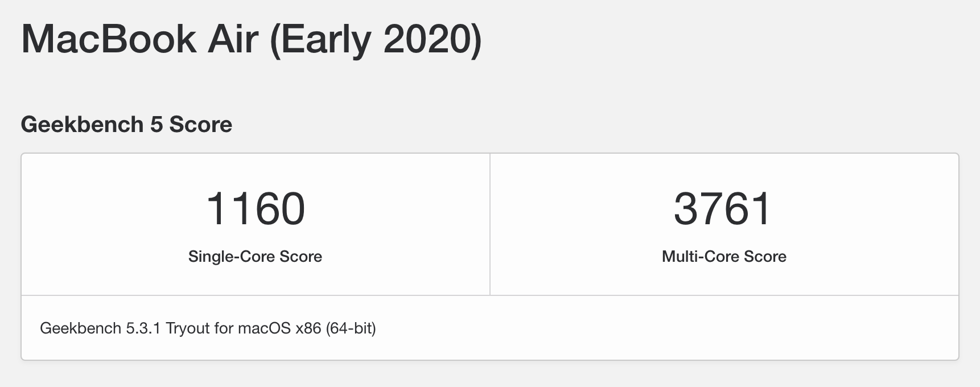Click the 3761 multi-core score number
The height and width of the screenshot is (387, 980).
pyautogui.click(x=723, y=208)
